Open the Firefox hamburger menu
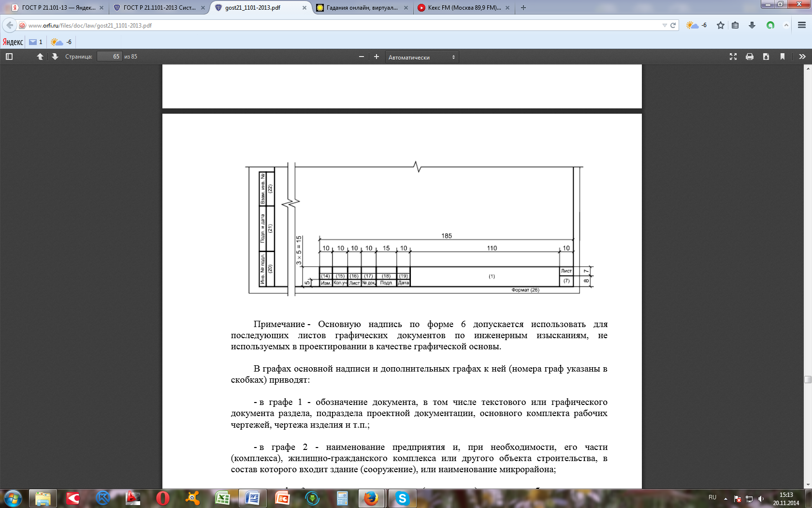Screen dimensions: 812x508 (802, 25)
